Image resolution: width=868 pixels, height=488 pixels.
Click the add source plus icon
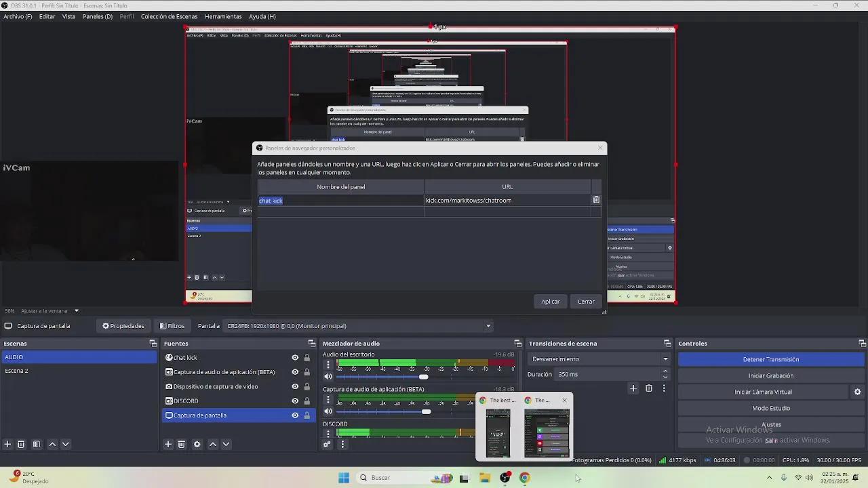(168, 444)
